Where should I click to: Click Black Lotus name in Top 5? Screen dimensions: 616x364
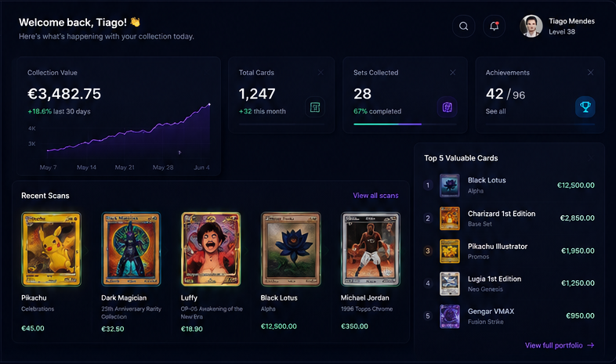tap(487, 180)
